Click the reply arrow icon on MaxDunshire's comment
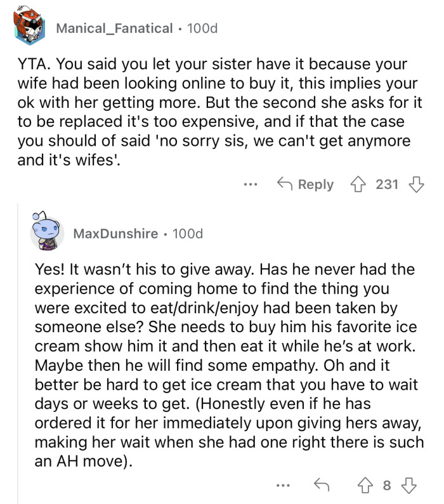 coord(322,486)
